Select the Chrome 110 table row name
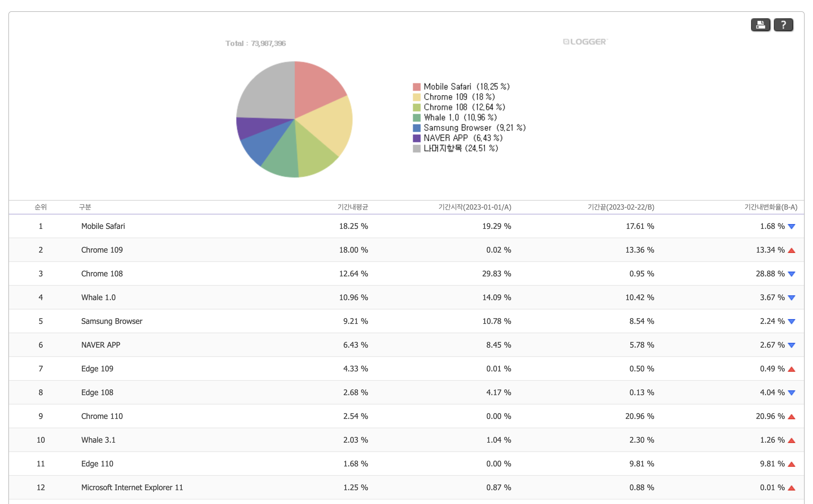Image resolution: width=813 pixels, height=504 pixels. click(x=102, y=416)
